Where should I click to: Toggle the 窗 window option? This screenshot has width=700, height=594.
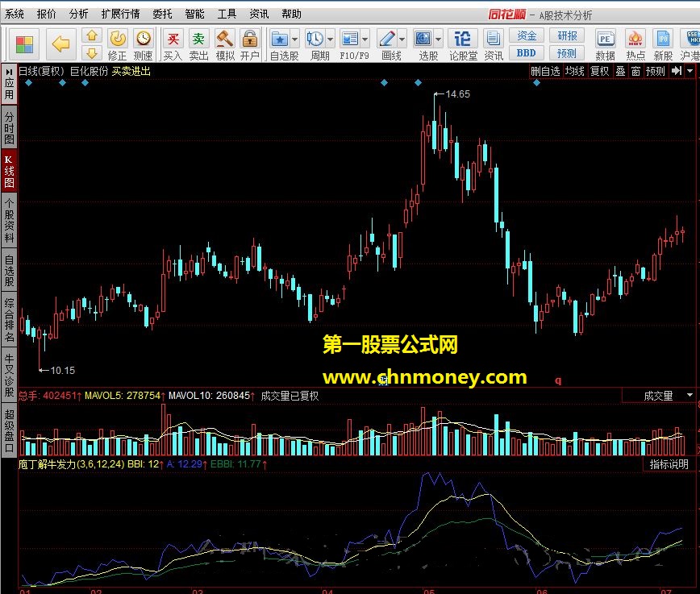635,71
